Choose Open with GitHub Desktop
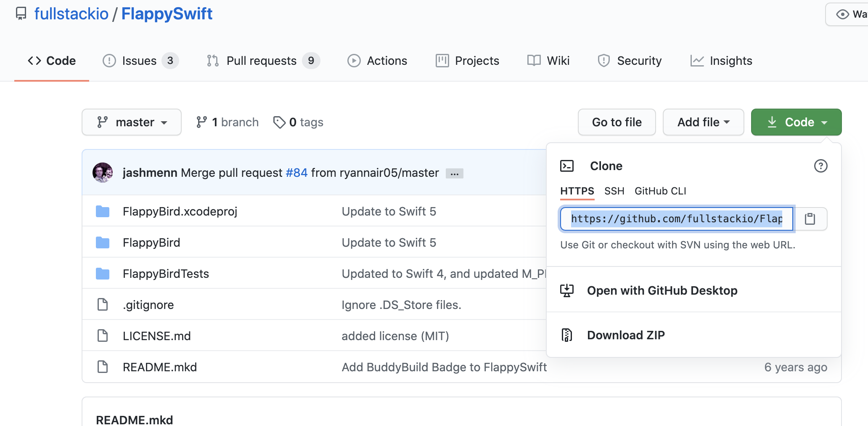Viewport: 868px width, 426px height. pos(662,290)
